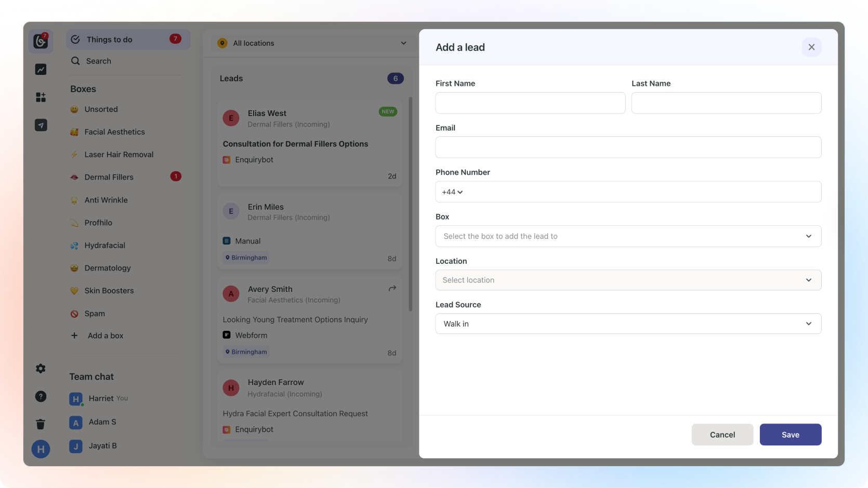Click the Webform icon on Avery Smith card
868x488 pixels.
click(x=227, y=335)
